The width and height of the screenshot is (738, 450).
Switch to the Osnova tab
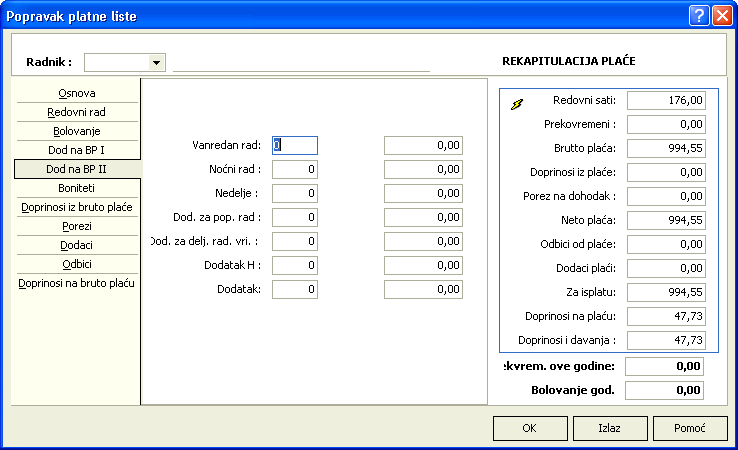click(x=77, y=93)
